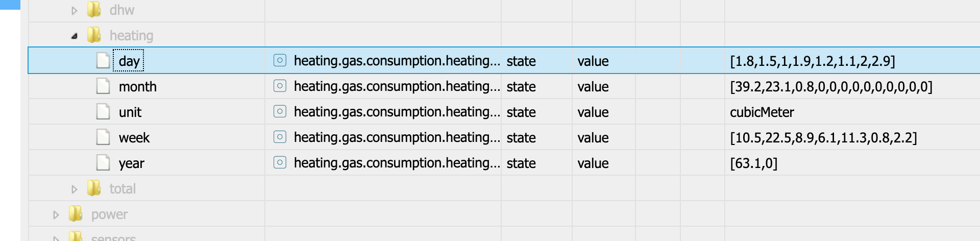Click the state icon in the year row
980x241 pixels.
click(x=280, y=163)
